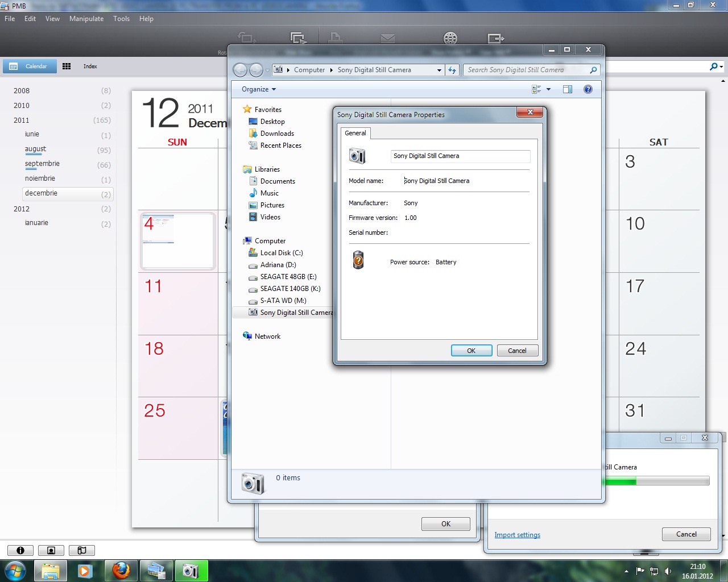728x582 pixels.
Task: Open Downloads in Explorer Favorites
Action: tap(277, 134)
